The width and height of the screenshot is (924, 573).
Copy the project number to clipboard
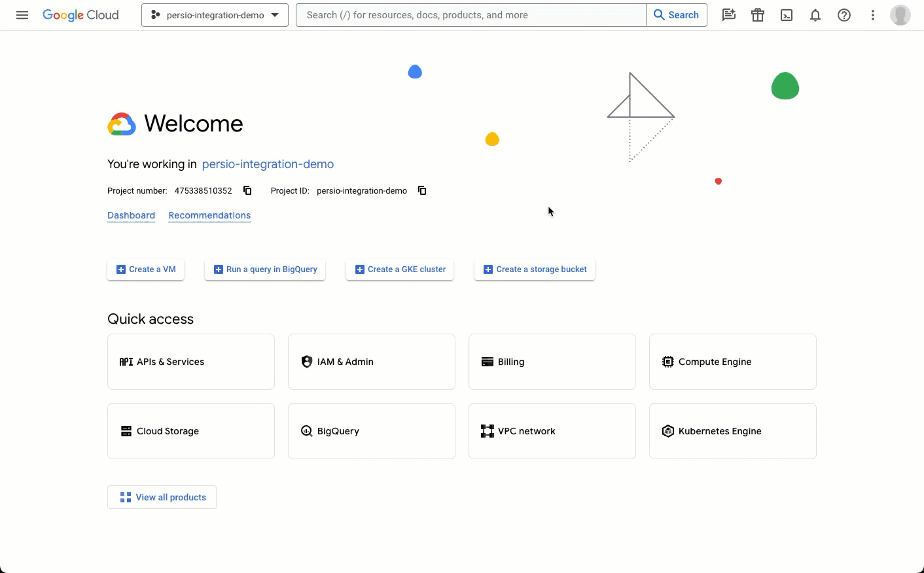pos(247,190)
